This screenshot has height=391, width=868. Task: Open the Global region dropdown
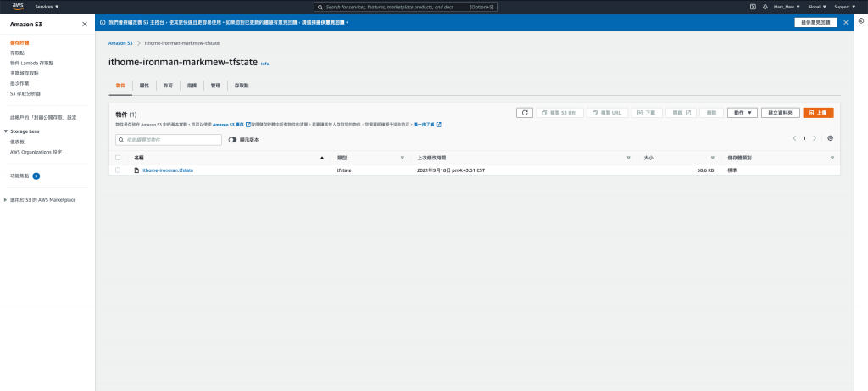[817, 7]
